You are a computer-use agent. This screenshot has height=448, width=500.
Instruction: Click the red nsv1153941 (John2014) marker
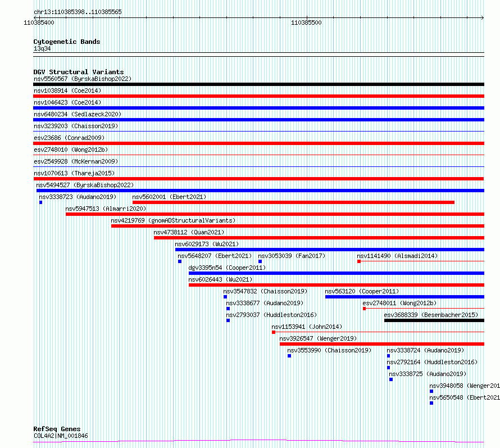pos(274,332)
